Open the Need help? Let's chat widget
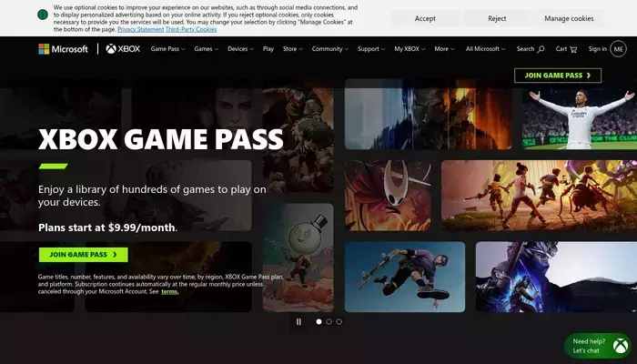Viewport: 637px width, 364px height. coord(597,346)
